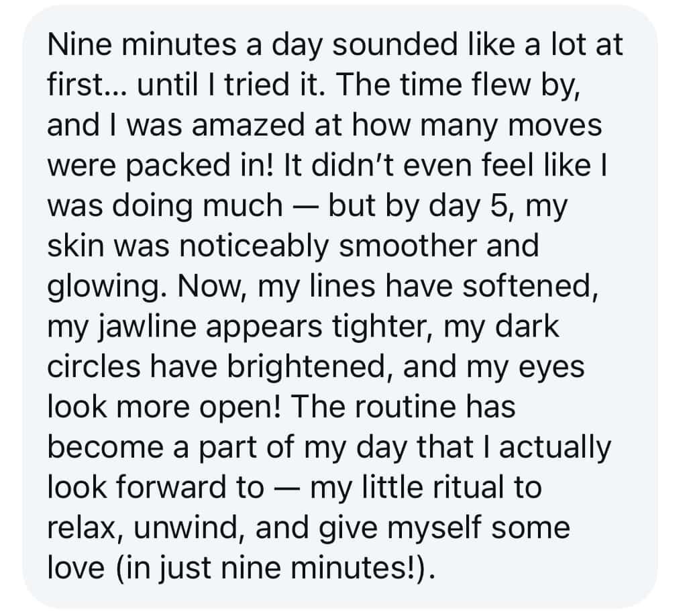Tap the word "glowing" in the message
Image resolution: width=691 pixels, height=616 pixels.
95,287
